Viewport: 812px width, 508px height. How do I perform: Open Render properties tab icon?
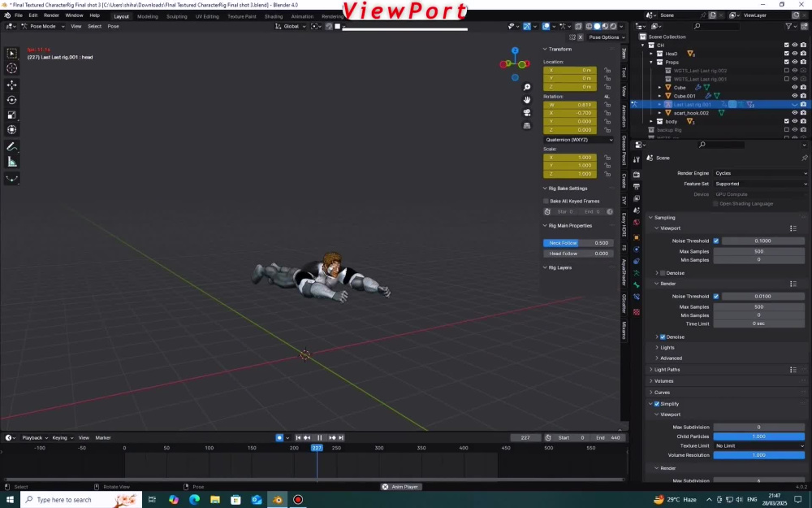637,175
